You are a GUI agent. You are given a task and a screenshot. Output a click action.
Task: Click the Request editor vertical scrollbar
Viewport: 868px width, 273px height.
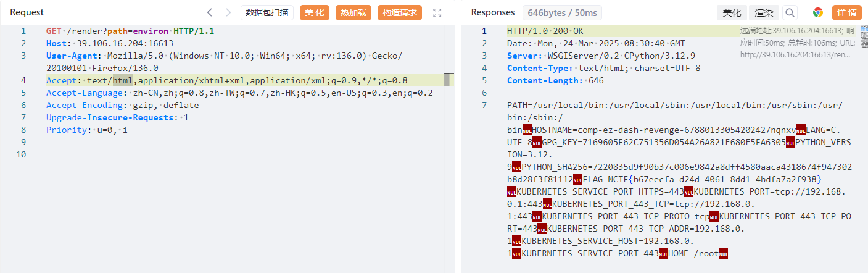click(448, 80)
